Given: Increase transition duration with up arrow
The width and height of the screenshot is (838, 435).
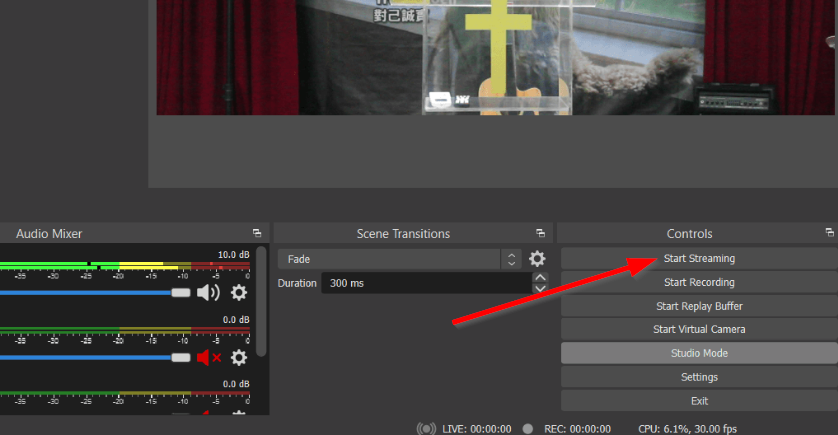Looking at the screenshot, I should point(540,278).
